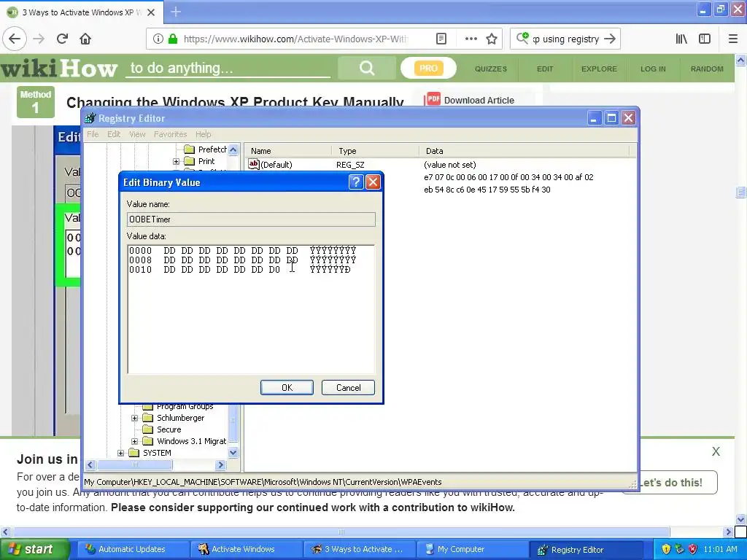Image resolution: width=747 pixels, height=560 pixels.
Task: Click the wikiHow search magnifier button
Action: (367, 68)
